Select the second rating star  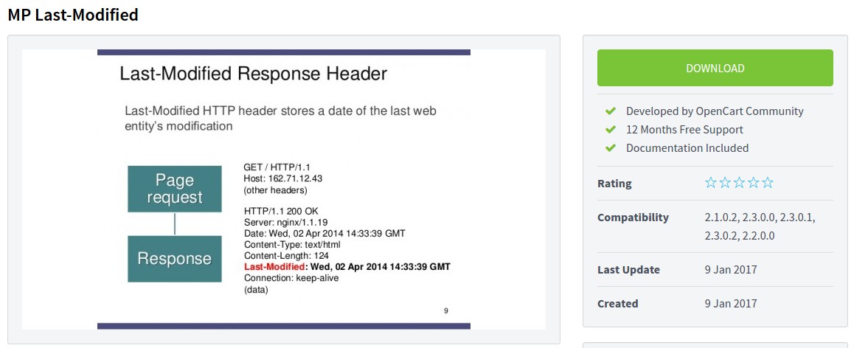[x=725, y=183]
